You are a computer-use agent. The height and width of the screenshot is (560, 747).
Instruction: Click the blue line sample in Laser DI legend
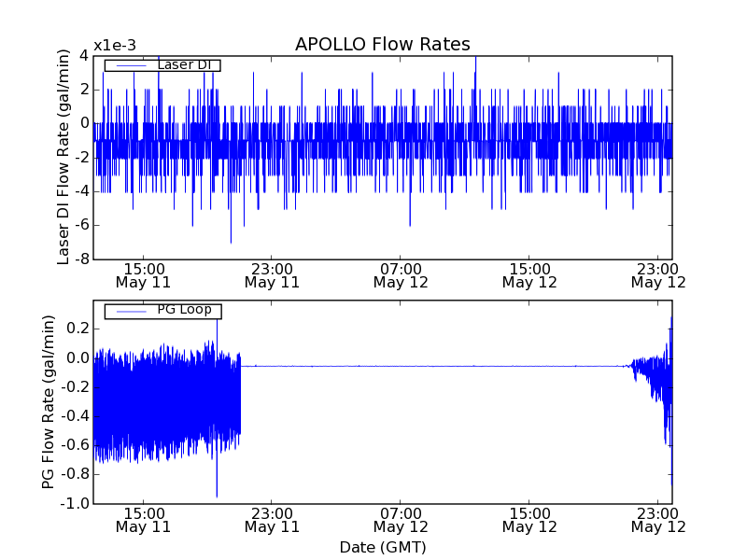pos(131,65)
